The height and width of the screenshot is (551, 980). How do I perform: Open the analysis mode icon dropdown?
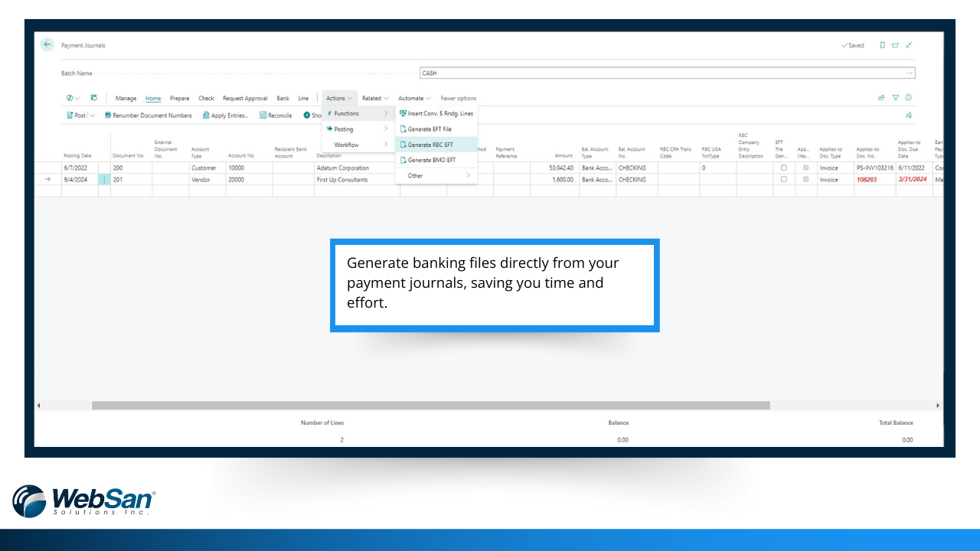point(73,98)
